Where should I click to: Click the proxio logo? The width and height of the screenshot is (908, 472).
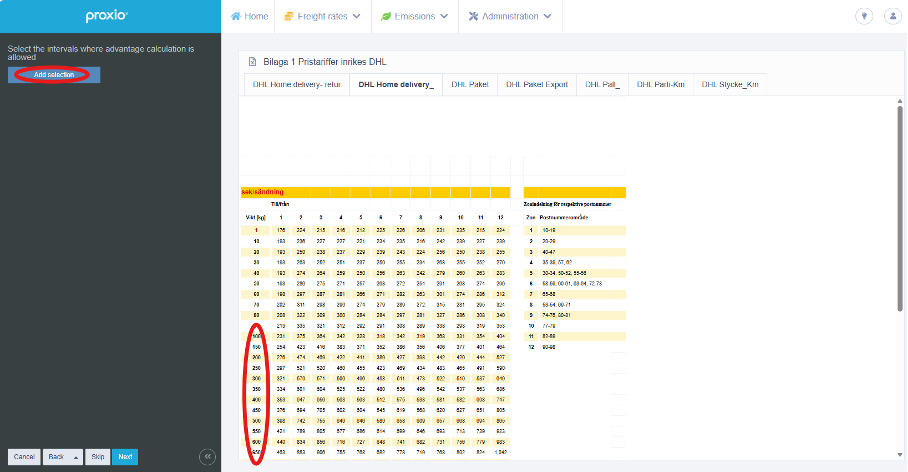pyautogui.click(x=107, y=16)
